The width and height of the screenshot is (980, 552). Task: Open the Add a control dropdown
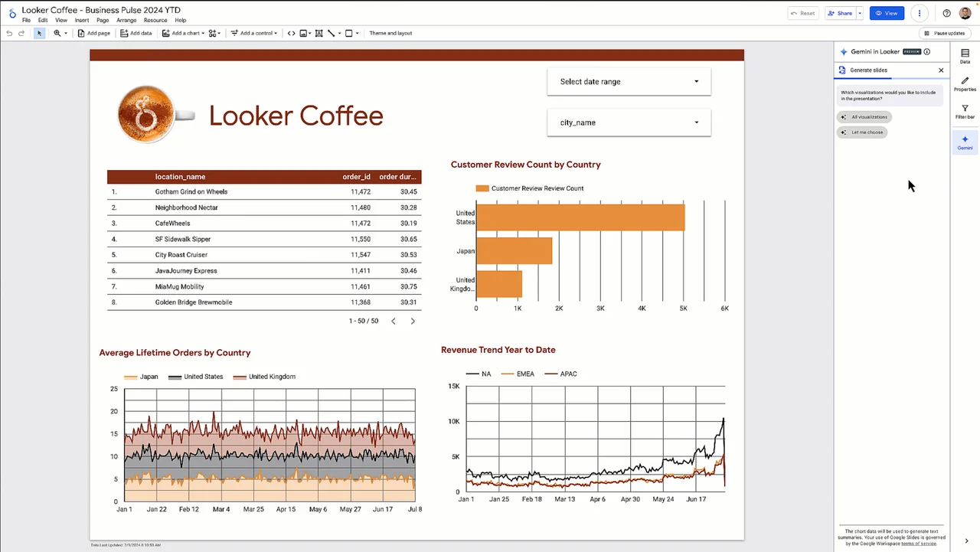[254, 34]
